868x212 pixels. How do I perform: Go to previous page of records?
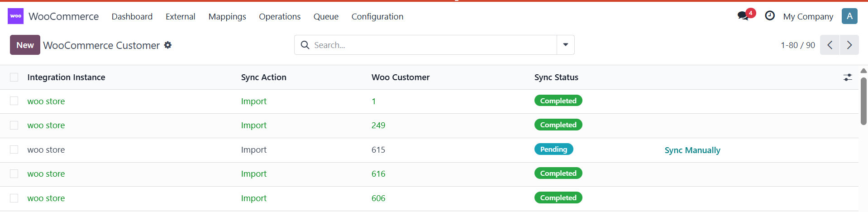tap(830, 45)
